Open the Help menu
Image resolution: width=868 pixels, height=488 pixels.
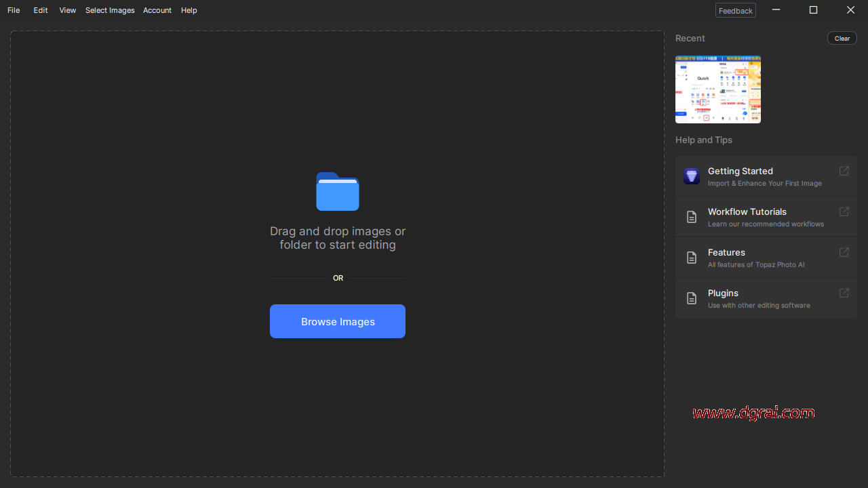189,10
